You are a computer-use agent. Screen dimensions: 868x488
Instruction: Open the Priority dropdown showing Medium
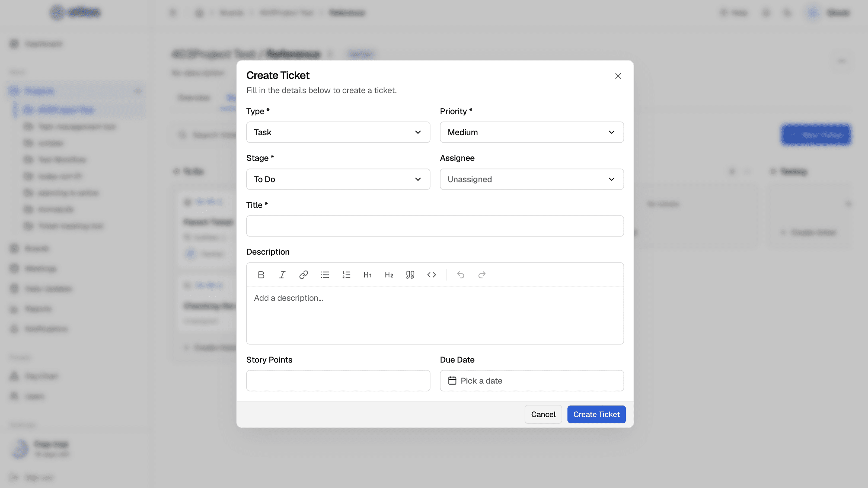pos(532,132)
